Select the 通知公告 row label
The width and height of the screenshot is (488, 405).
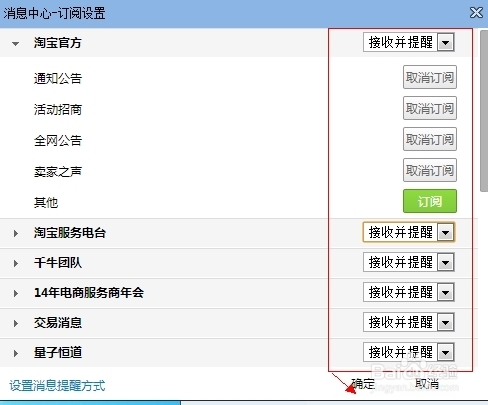coord(58,78)
